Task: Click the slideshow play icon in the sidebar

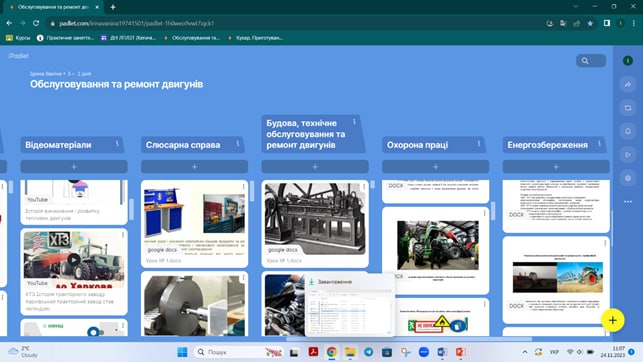Action: click(628, 155)
